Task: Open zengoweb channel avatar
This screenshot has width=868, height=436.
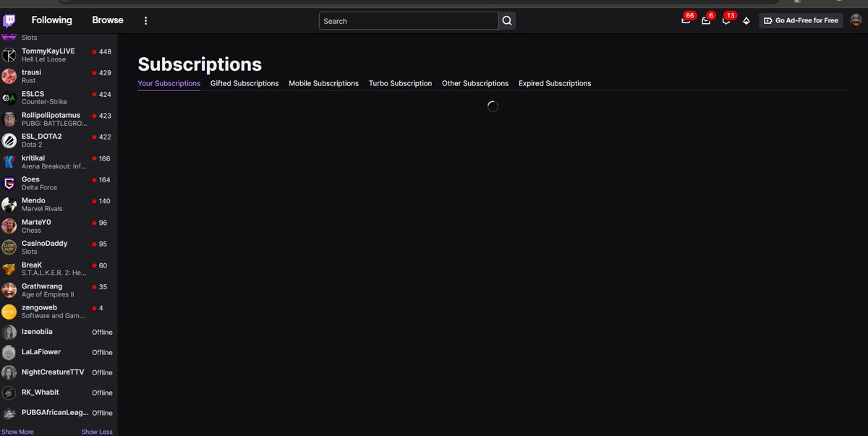Action: pyautogui.click(x=9, y=312)
